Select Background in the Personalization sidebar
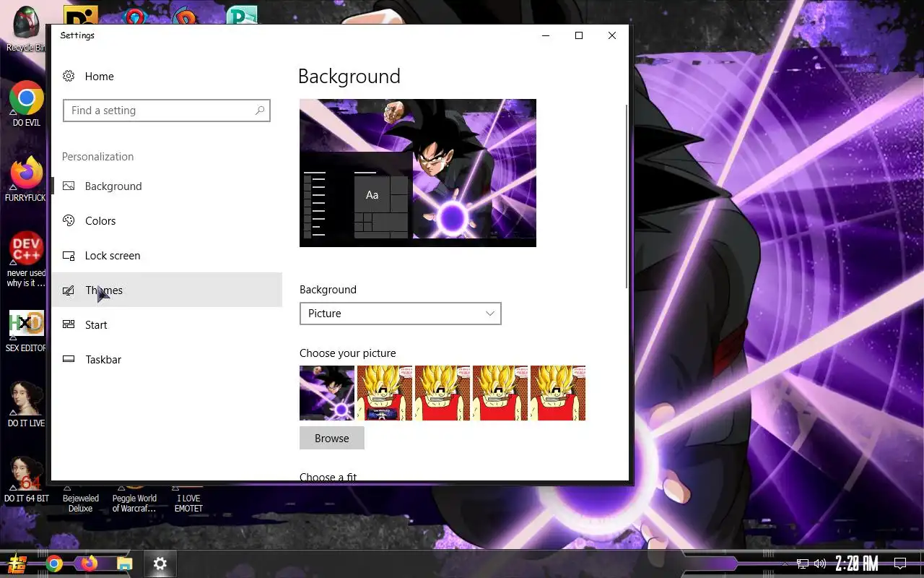 tap(167, 186)
